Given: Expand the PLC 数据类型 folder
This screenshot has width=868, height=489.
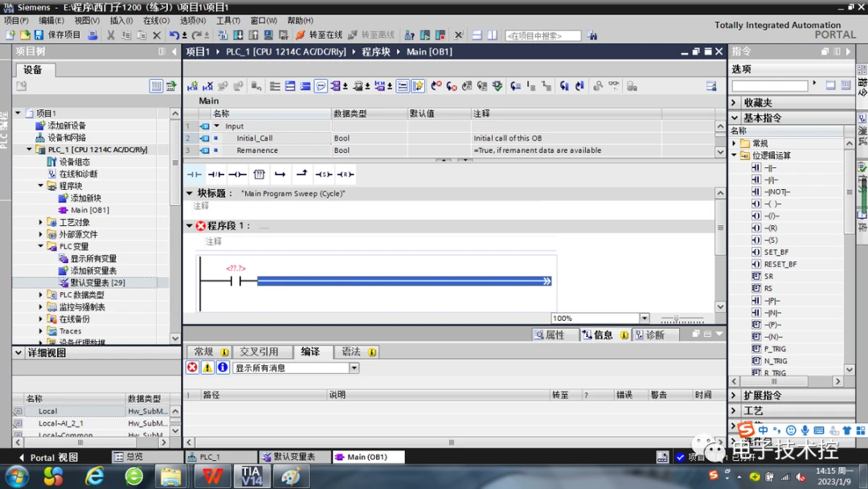Looking at the screenshot, I should (x=40, y=294).
